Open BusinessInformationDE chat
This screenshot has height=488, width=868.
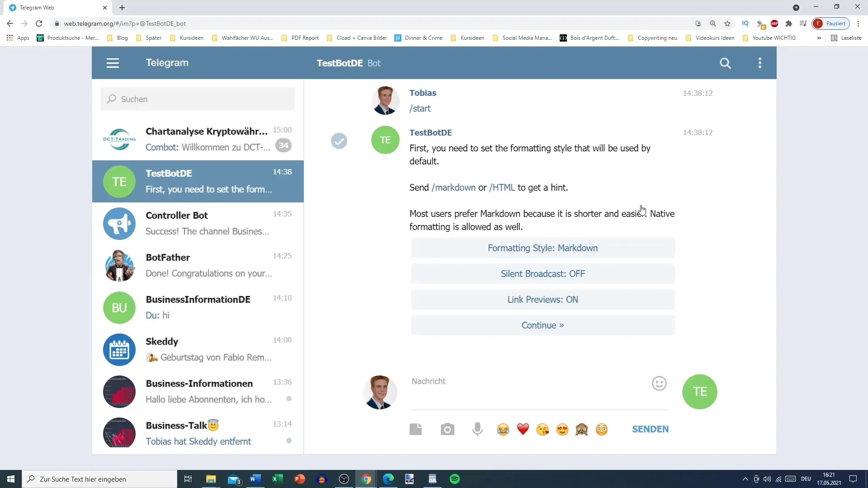point(198,307)
